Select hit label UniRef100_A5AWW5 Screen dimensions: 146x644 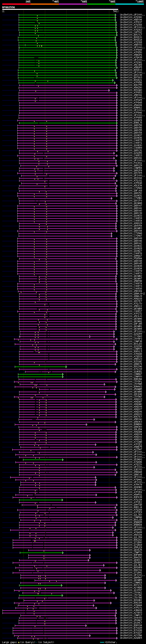point(131,389)
